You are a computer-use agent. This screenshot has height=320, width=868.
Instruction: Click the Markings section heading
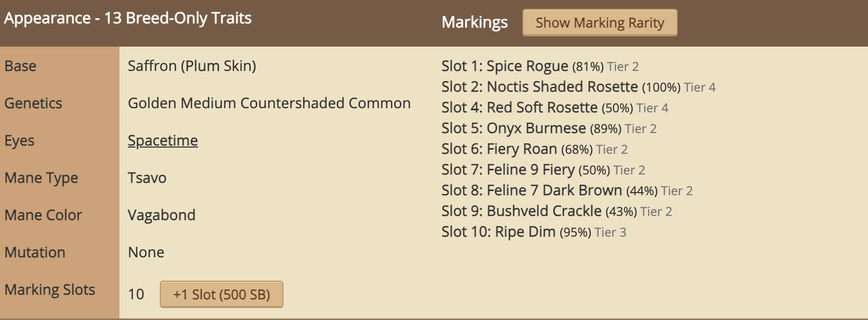pos(474,22)
